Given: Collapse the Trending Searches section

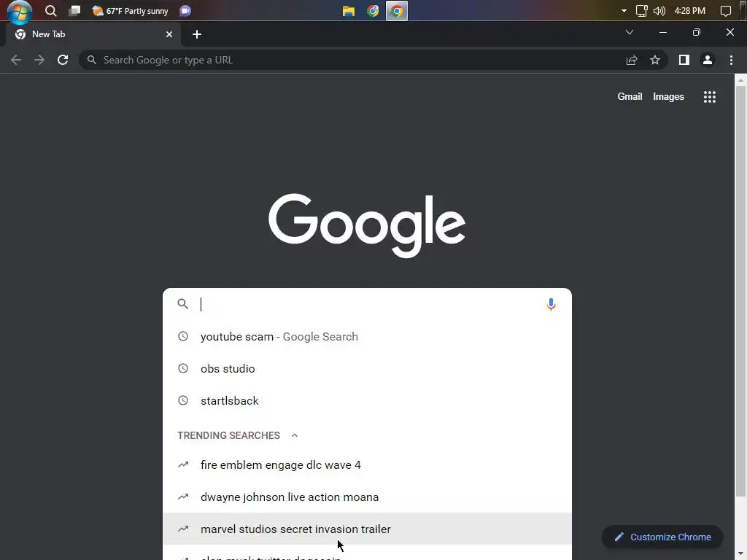Looking at the screenshot, I should [295, 435].
